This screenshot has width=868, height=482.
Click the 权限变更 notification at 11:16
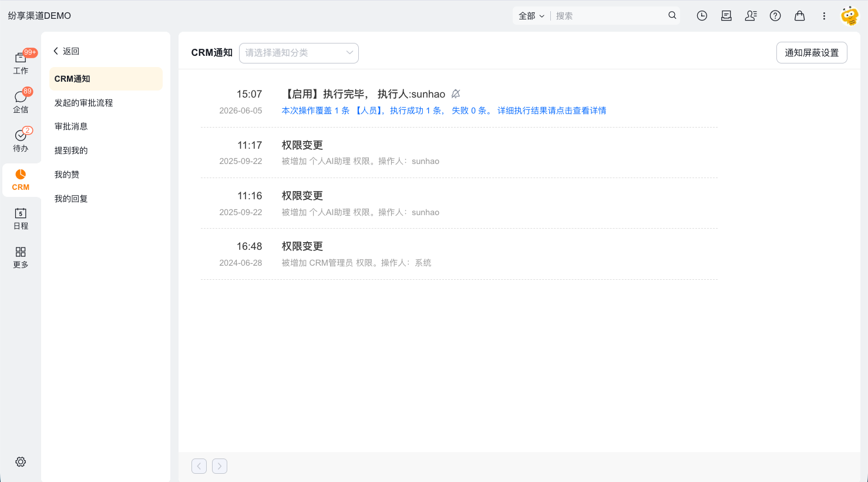pyautogui.click(x=302, y=196)
